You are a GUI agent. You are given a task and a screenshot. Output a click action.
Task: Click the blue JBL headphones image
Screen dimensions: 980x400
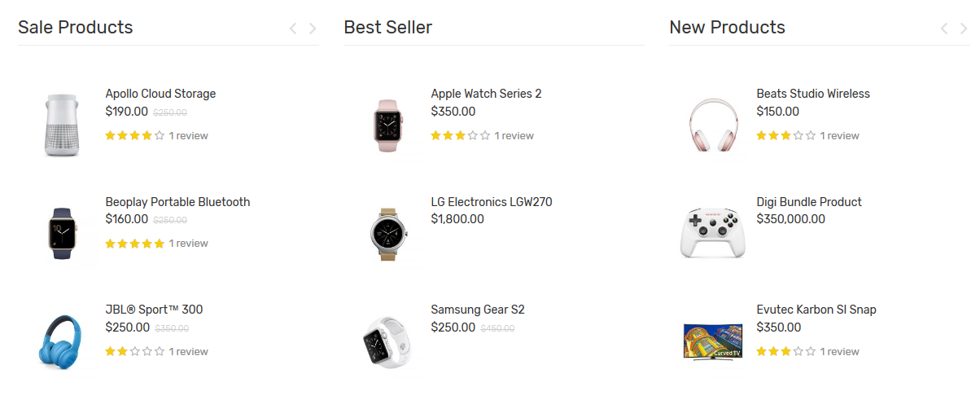pos(61,341)
